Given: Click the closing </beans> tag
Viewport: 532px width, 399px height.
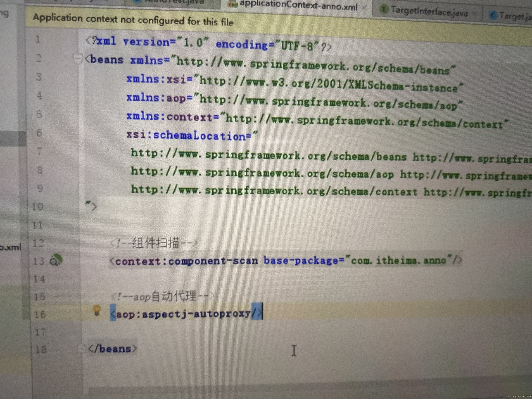Looking at the screenshot, I should point(112,348).
